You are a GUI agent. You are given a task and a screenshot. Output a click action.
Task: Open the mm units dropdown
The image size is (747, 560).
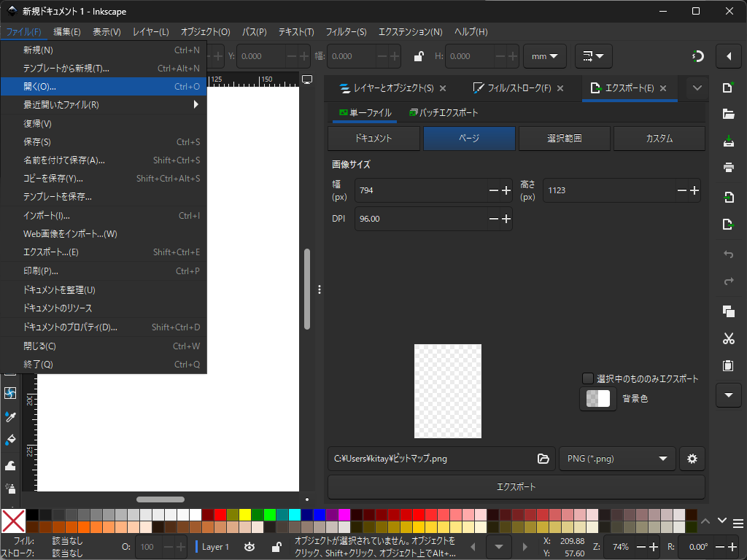pos(544,56)
